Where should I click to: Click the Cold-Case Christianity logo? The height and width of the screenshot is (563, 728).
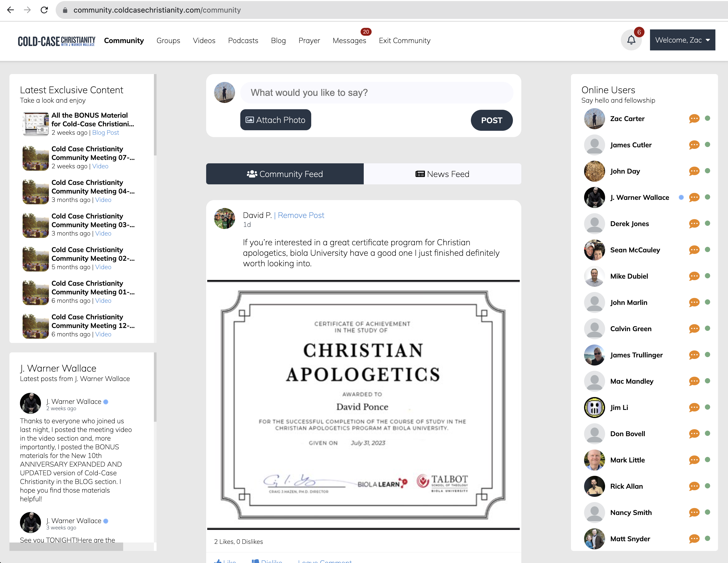click(56, 41)
